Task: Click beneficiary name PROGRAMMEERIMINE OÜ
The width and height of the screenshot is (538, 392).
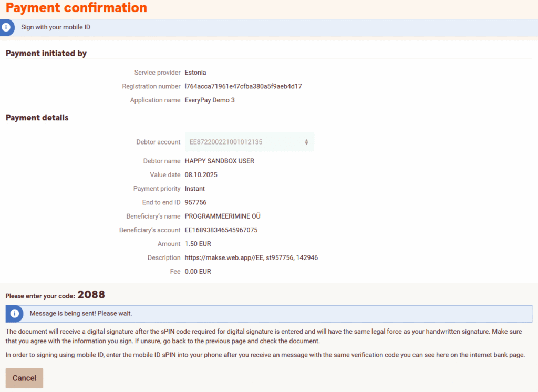Action: [x=223, y=216]
